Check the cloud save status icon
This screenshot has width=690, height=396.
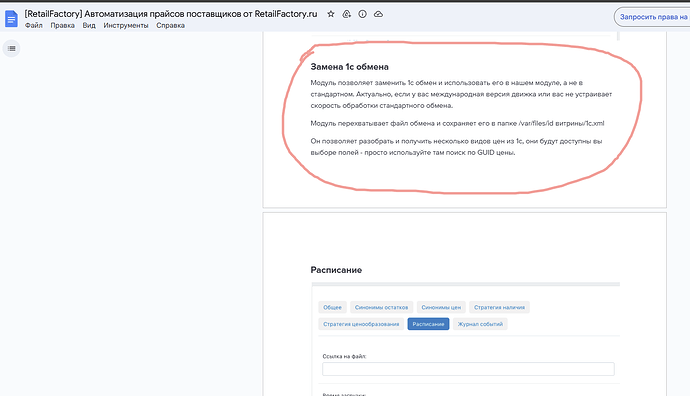coord(378,14)
